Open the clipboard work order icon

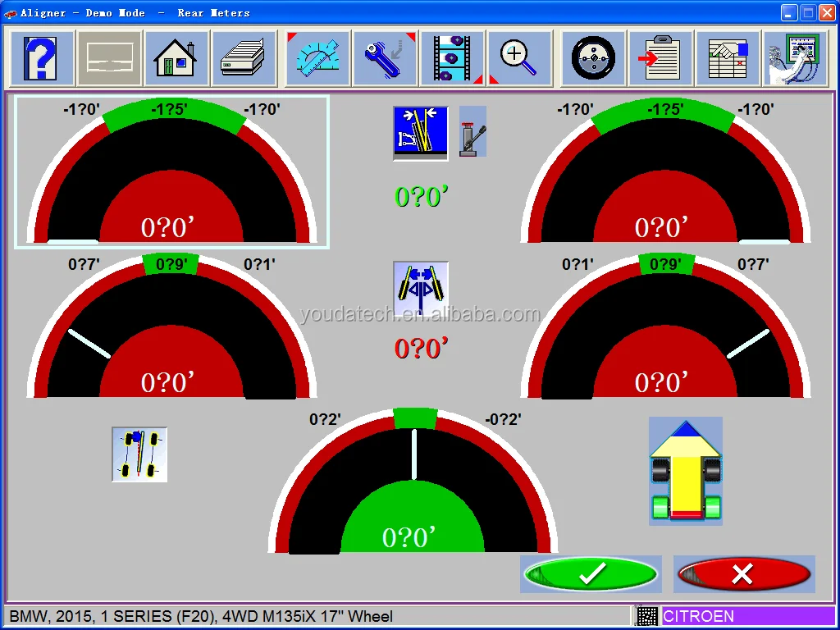(660, 57)
